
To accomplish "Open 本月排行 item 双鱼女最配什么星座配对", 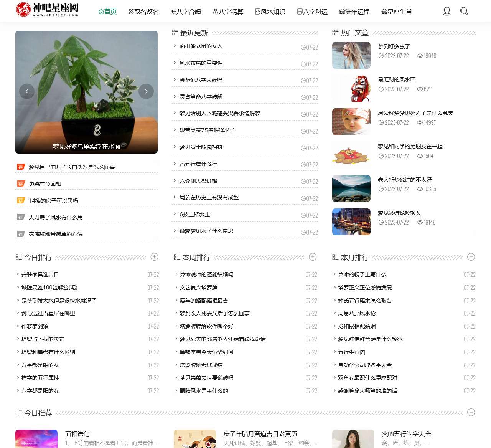I will pos(367,378).
